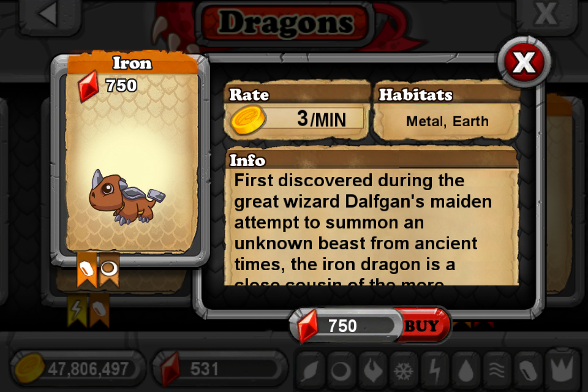Screen dimensions: 588x392
Task: Click the gem balance showing 531
Action: (x=220, y=369)
